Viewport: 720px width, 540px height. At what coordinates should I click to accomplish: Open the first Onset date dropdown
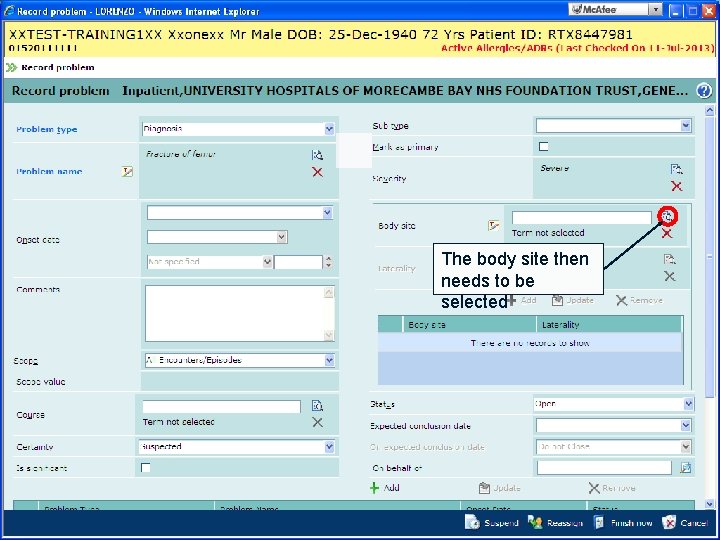coord(327,213)
